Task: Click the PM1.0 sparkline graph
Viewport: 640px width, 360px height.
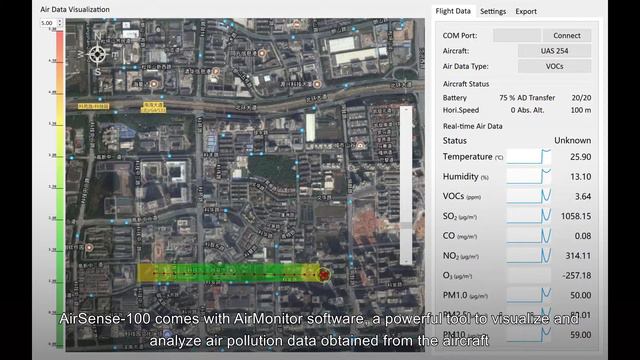Action: [x=529, y=295]
